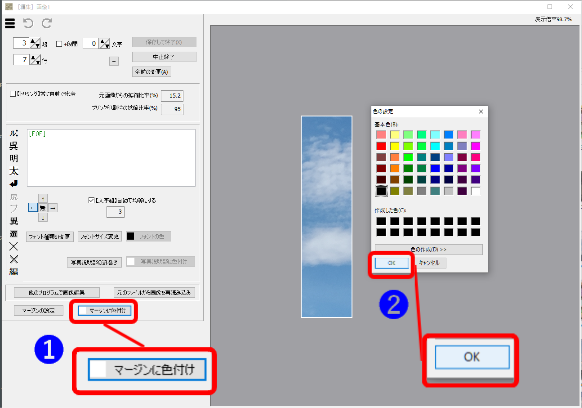Click キャンセル in the color dialog
Viewport: 582px width, 408px height.
coord(429,263)
